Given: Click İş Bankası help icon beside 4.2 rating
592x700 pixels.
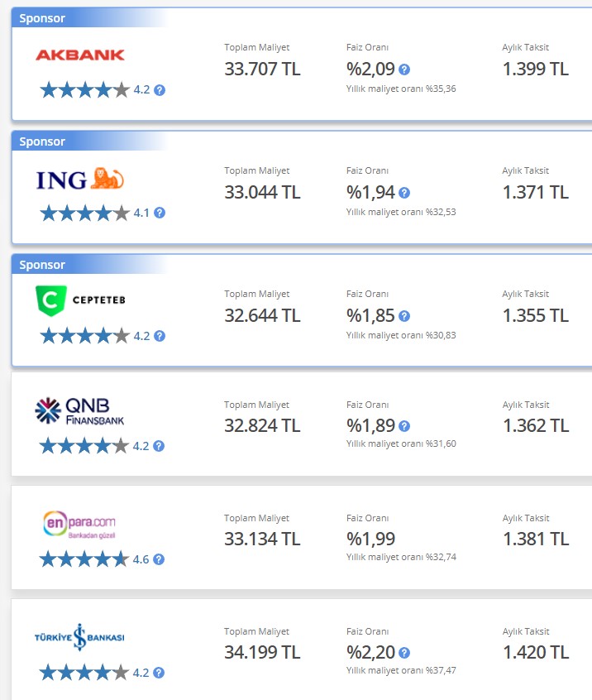Looking at the screenshot, I should click(159, 673).
